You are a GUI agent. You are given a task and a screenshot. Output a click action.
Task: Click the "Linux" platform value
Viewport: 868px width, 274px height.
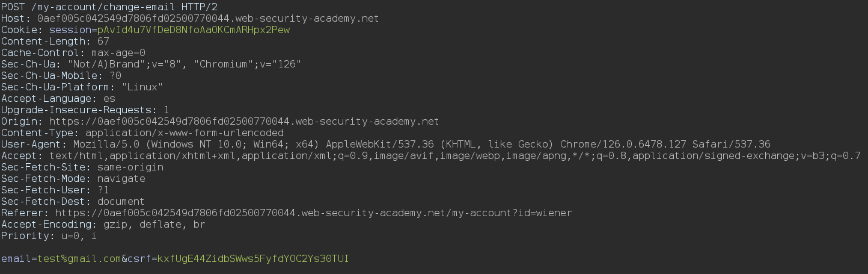142,87
